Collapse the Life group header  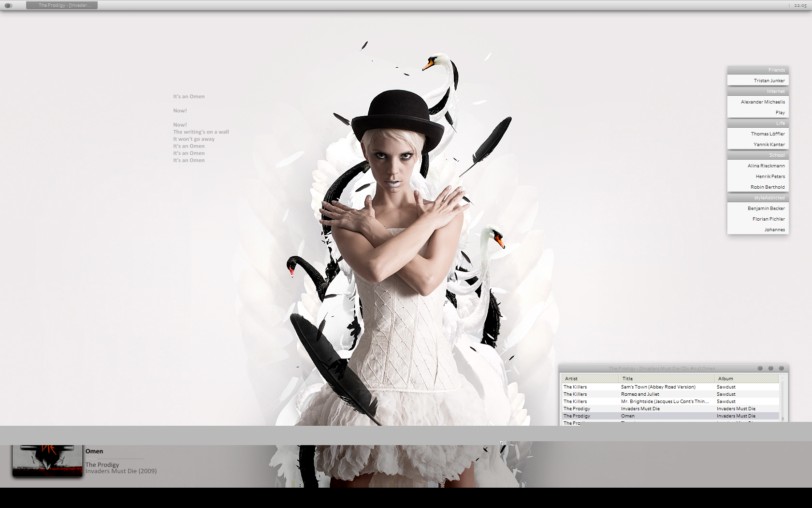click(x=758, y=123)
